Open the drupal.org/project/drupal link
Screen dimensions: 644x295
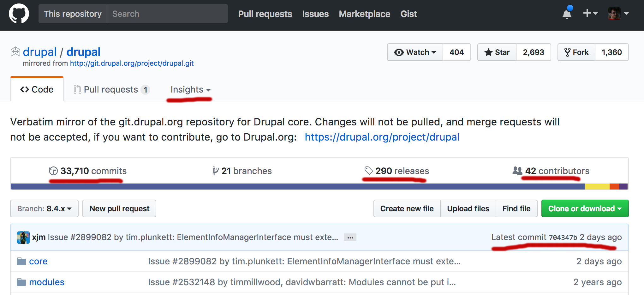pos(382,137)
